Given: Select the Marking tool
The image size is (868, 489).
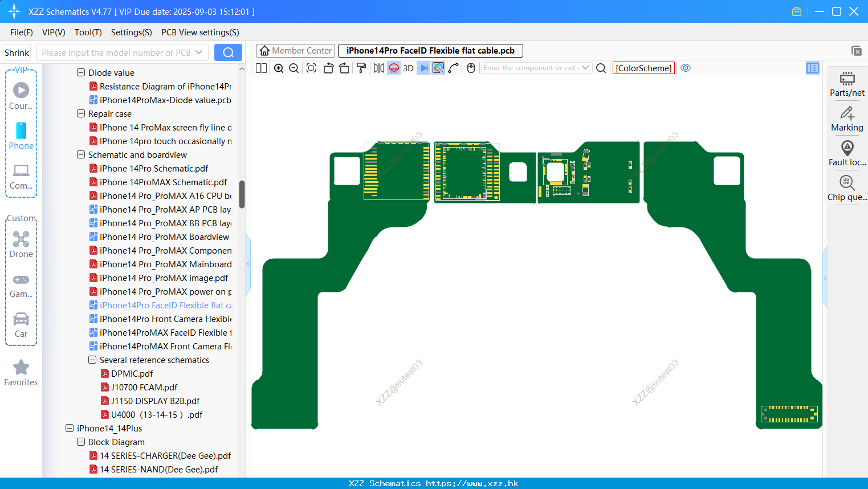Looking at the screenshot, I should coord(847,119).
